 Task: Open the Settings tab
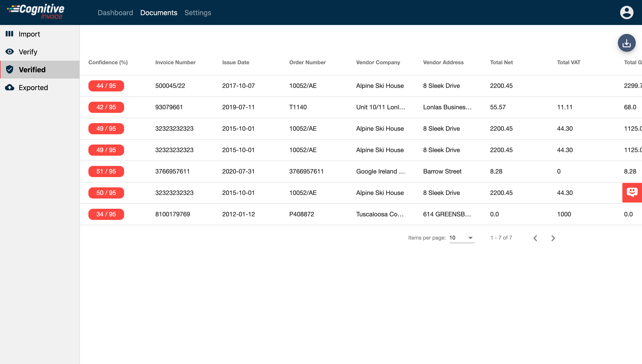[198, 13]
